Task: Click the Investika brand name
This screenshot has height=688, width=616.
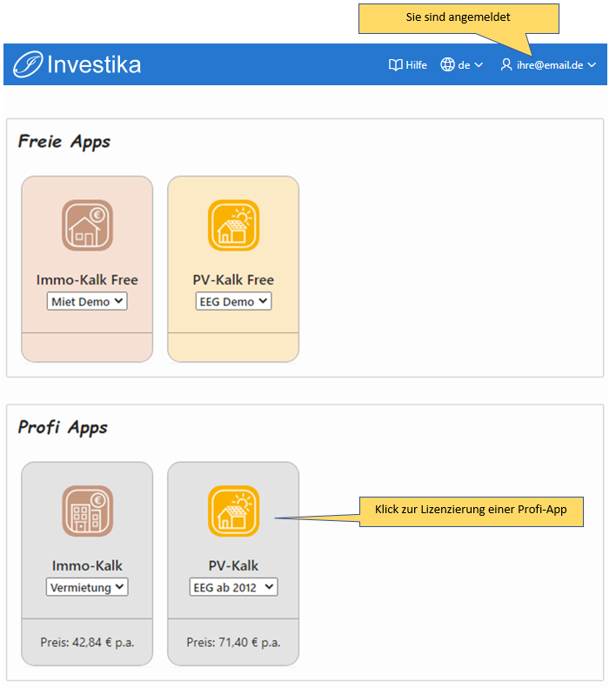Action: coord(94,65)
